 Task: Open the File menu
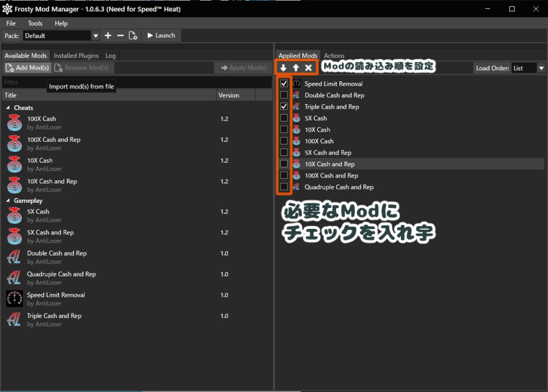[x=11, y=24]
